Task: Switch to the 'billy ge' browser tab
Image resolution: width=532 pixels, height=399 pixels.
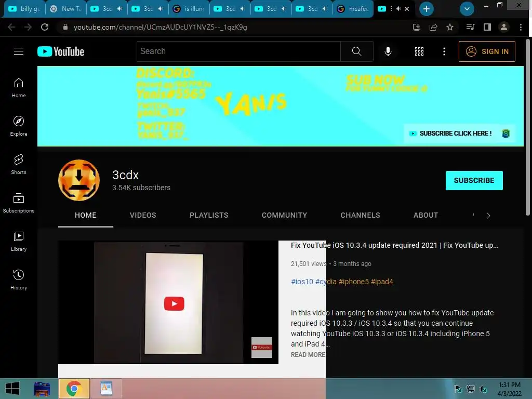Action: (x=24, y=9)
